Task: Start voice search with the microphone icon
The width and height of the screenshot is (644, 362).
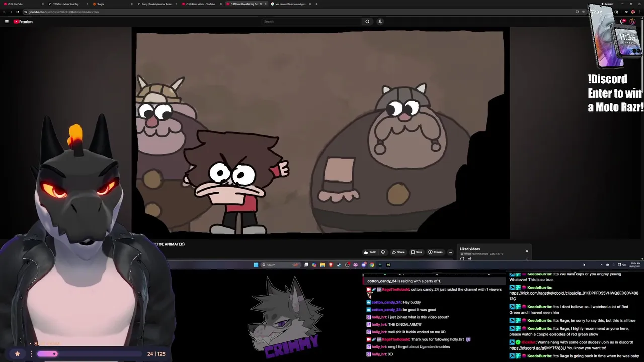Action: click(380, 22)
